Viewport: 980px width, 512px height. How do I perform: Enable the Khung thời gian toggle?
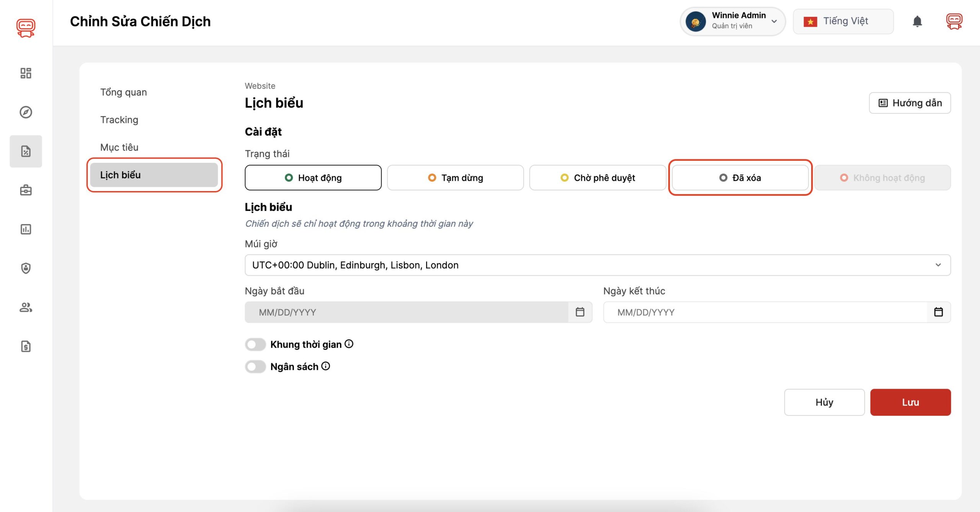(255, 344)
